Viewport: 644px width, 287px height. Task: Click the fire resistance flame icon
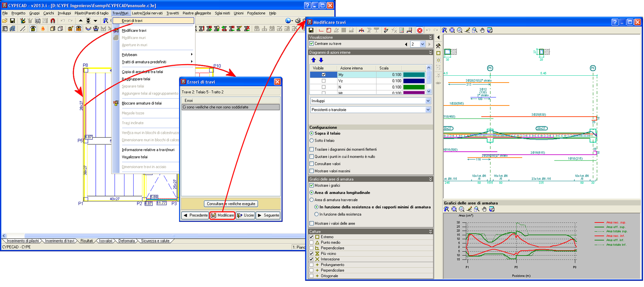coord(43,29)
